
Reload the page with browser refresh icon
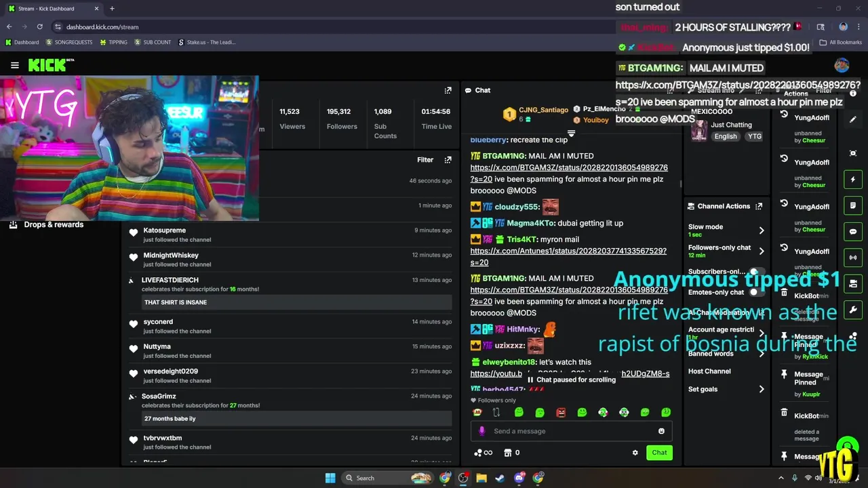[40, 27]
